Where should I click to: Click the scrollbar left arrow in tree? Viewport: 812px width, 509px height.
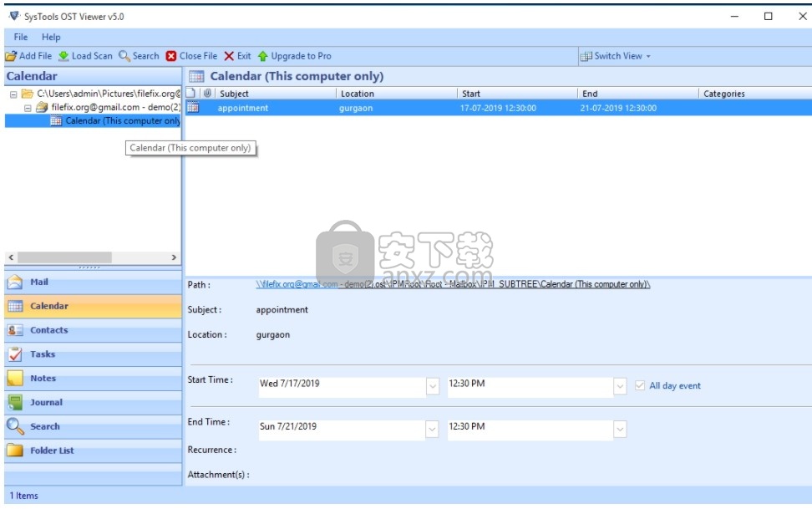[x=11, y=257]
